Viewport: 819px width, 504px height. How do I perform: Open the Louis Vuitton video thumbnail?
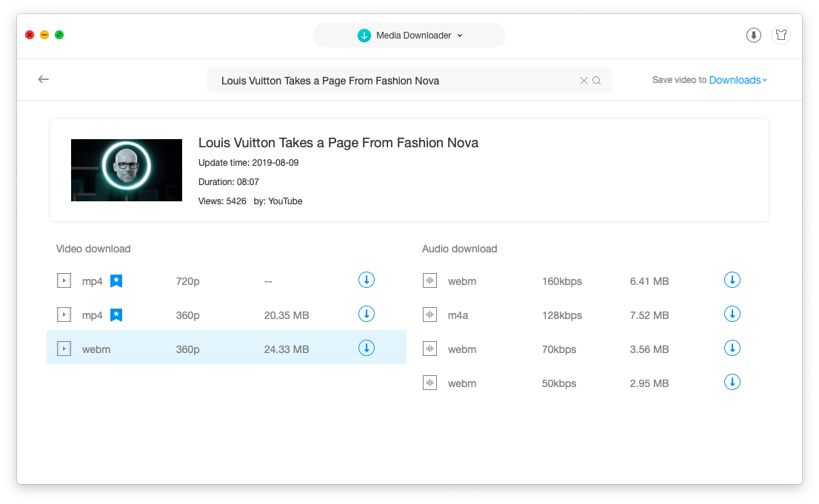point(127,170)
